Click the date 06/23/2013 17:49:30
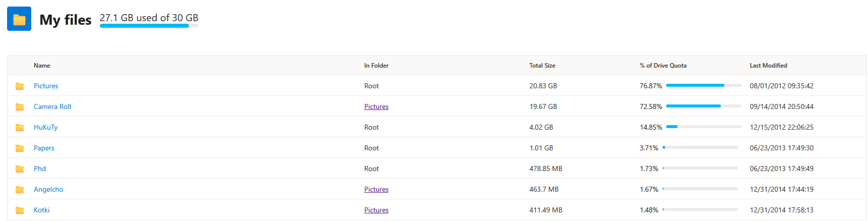This screenshot has width=868, height=221. coord(781,148)
